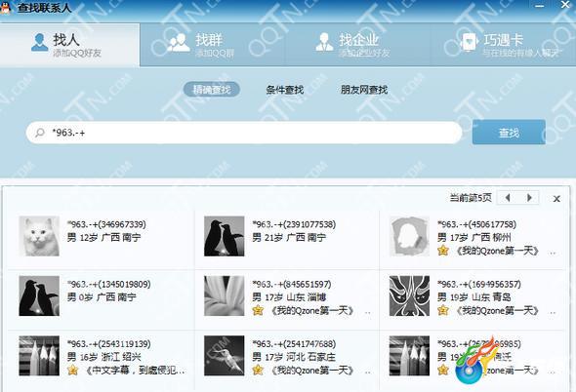Go to the next results page arrow
Viewport: 576px width, 392px height.
tap(529, 198)
